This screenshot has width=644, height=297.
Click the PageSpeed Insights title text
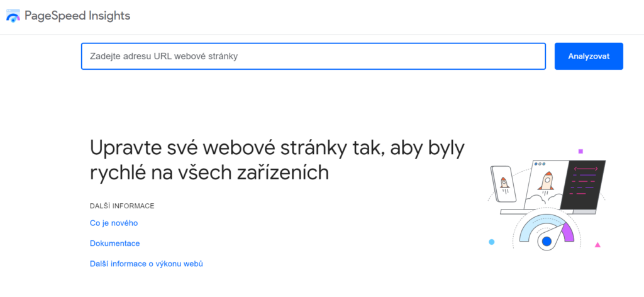(77, 16)
